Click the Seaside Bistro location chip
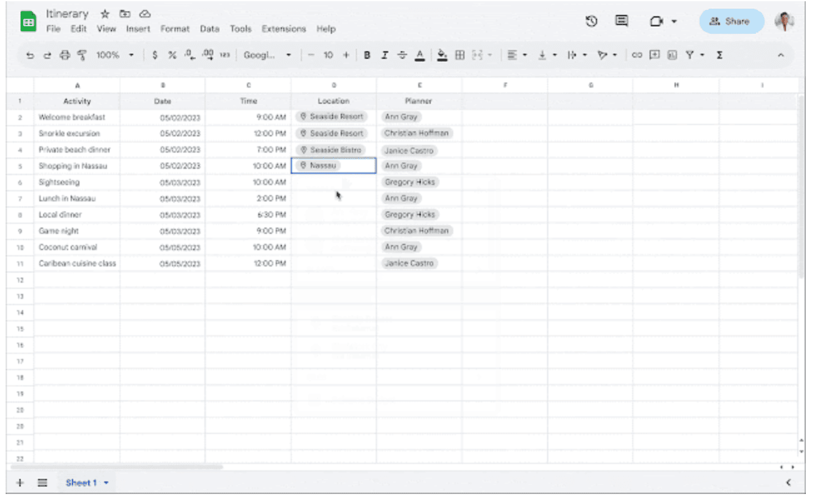The width and height of the screenshot is (824, 504). (331, 150)
